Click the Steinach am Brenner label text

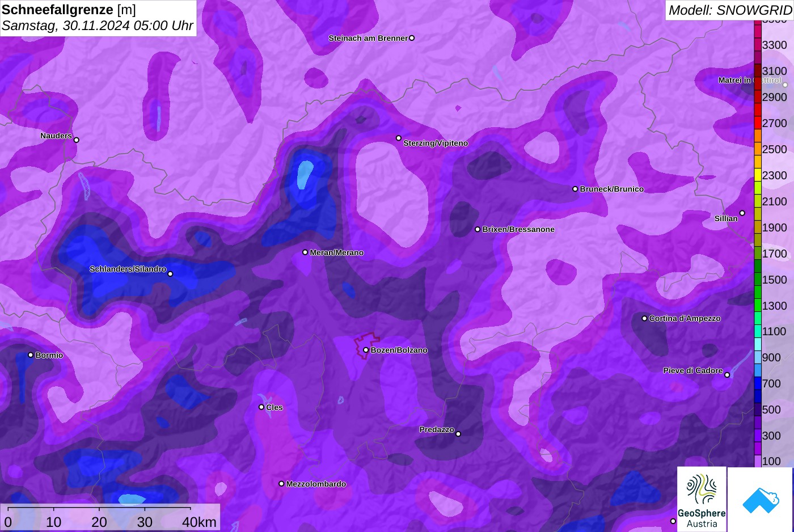(x=368, y=38)
